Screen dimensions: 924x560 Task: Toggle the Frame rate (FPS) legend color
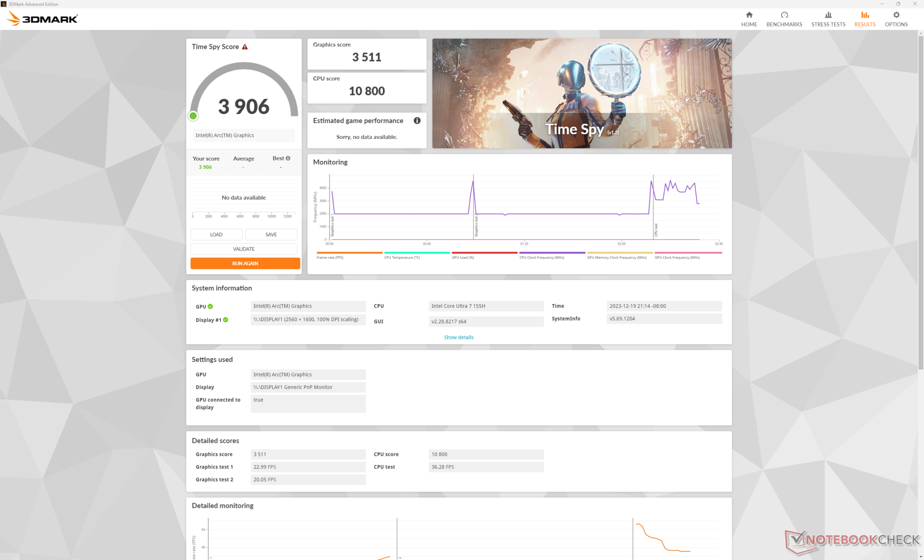349,253
